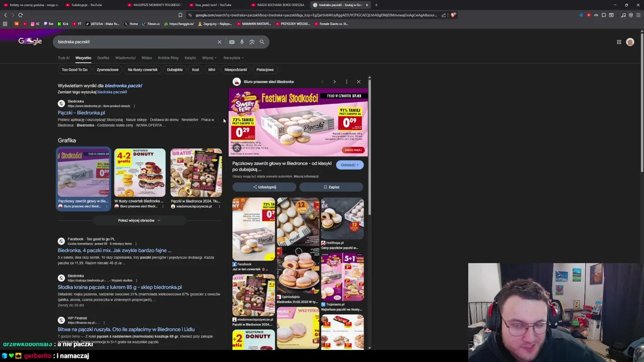Expand the Narzędzia search tools dropdown
The image size is (644, 362).
[x=233, y=58]
